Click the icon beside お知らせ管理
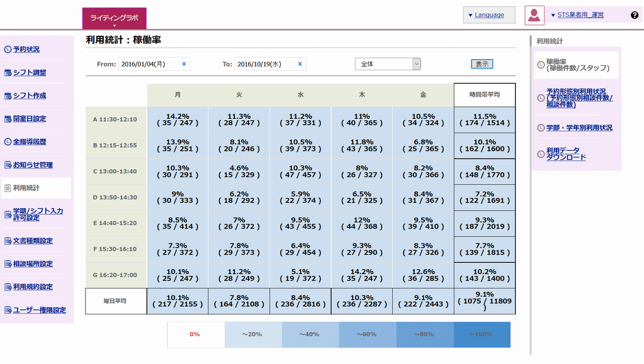Viewport: 644px width, 364px height. [x=8, y=165]
